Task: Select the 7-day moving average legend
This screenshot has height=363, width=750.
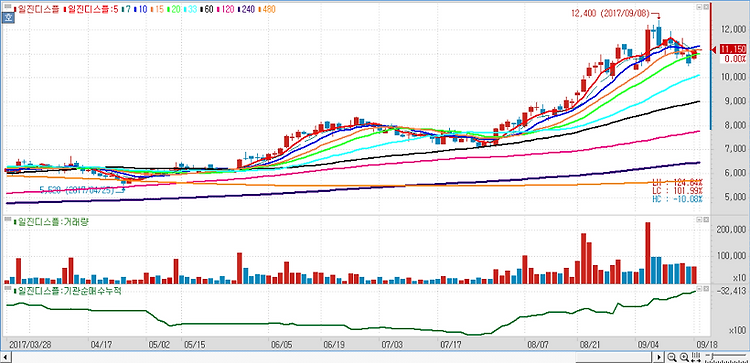Action: [126, 9]
